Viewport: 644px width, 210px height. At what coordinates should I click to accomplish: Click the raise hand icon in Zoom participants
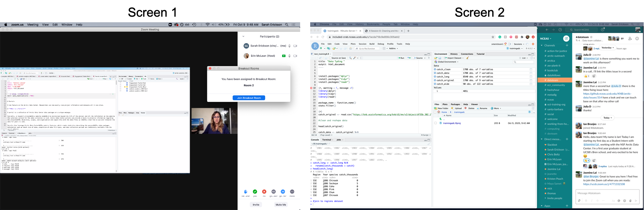(x=246, y=192)
